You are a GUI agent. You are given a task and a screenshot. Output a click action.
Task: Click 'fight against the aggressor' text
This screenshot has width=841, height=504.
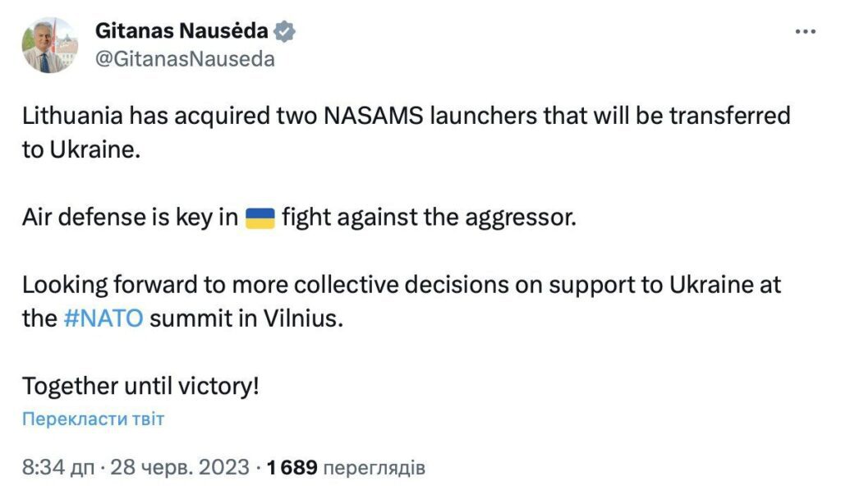click(429, 218)
